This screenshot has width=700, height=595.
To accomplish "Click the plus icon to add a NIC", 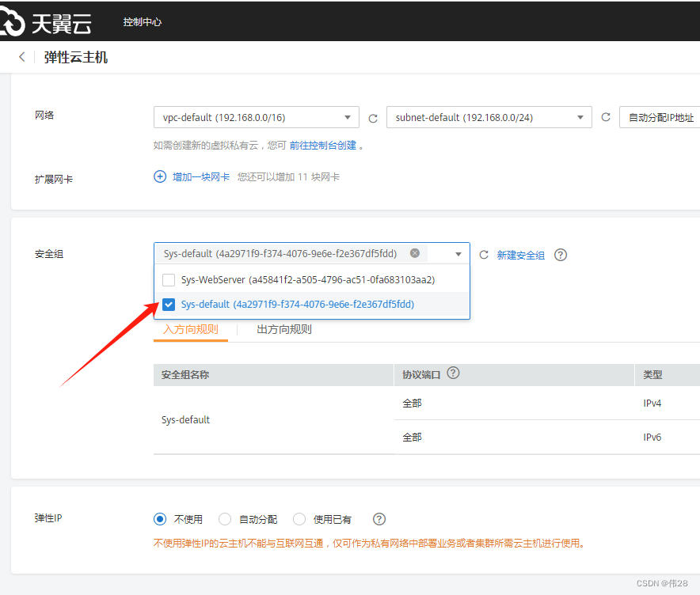I will (x=160, y=177).
